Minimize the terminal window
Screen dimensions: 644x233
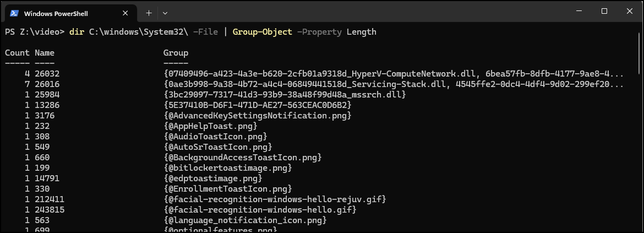tap(579, 12)
